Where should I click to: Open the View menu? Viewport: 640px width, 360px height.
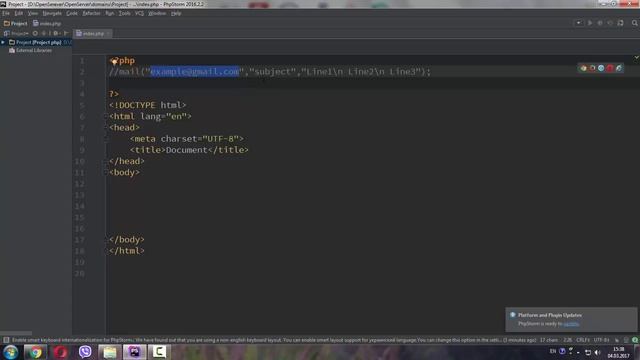[33, 13]
